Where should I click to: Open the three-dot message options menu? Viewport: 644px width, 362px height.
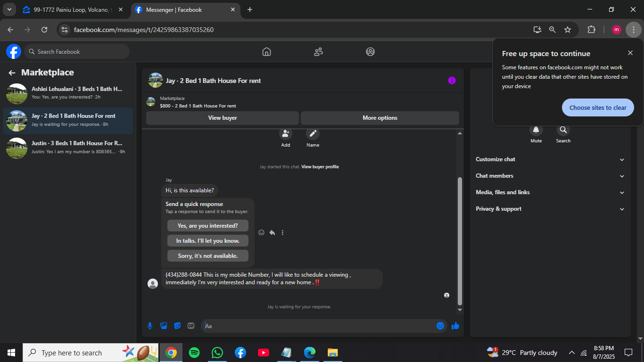pyautogui.click(x=282, y=232)
